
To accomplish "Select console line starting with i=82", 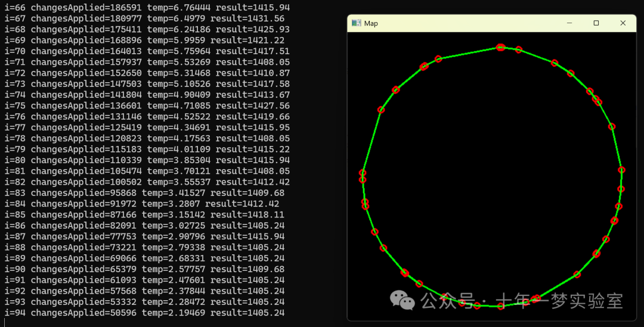I will 147,182.
